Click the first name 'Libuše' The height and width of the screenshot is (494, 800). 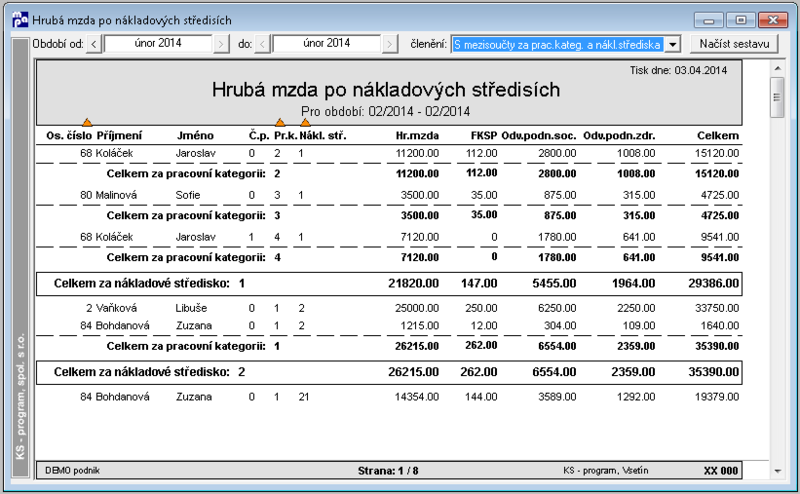pyautogui.click(x=191, y=308)
